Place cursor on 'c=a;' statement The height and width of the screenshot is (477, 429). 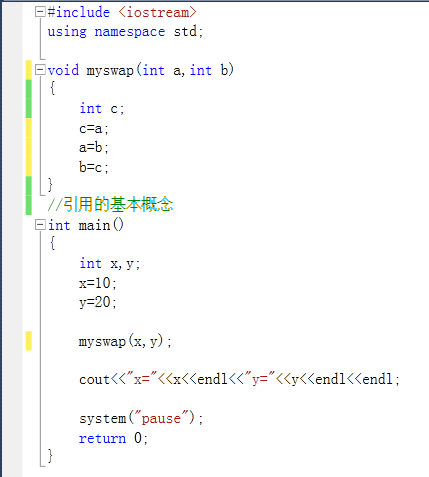point(94,129)
